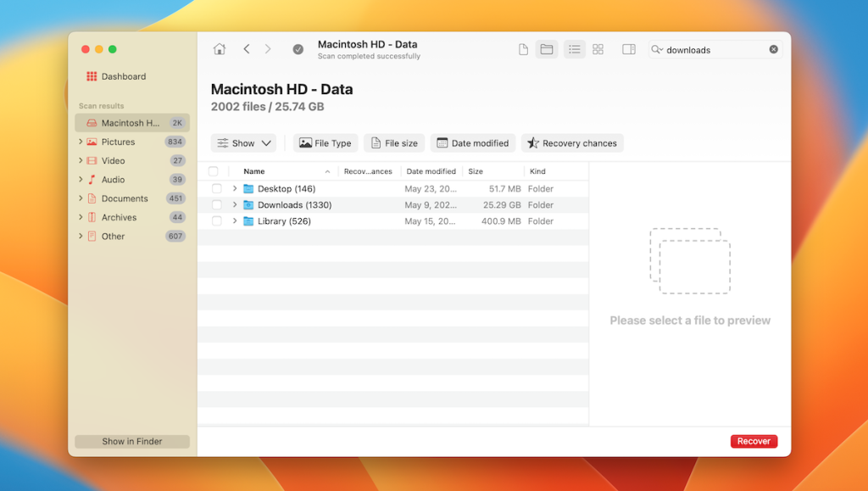Open the Show filter dropdown
This screenshot has width=868, height=491.
243,142
